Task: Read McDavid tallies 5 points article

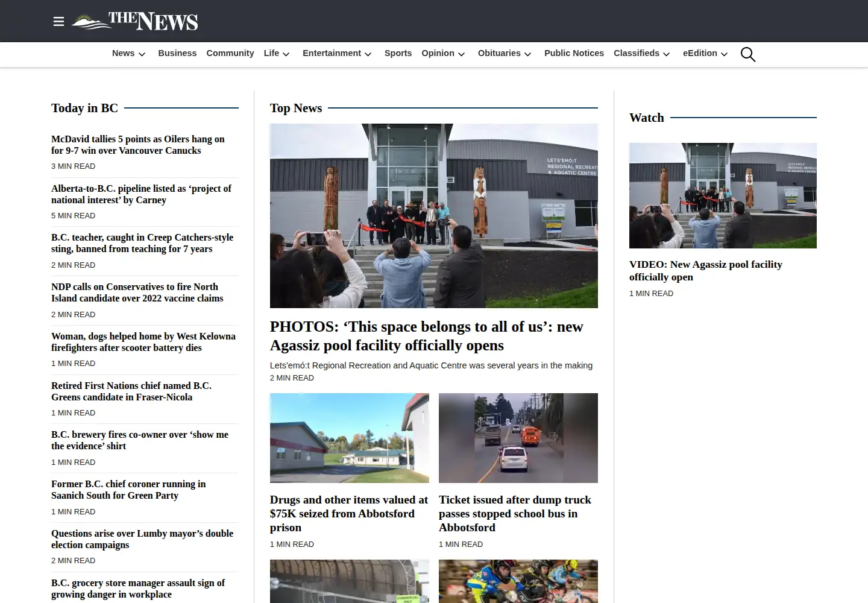Action: [138, 145]
